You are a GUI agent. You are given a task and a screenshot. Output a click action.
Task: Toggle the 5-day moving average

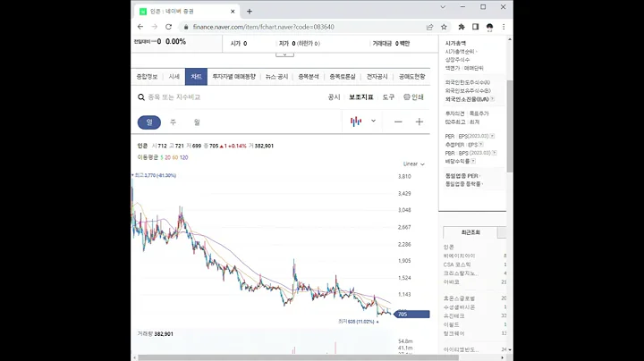[x=162, y=157]
